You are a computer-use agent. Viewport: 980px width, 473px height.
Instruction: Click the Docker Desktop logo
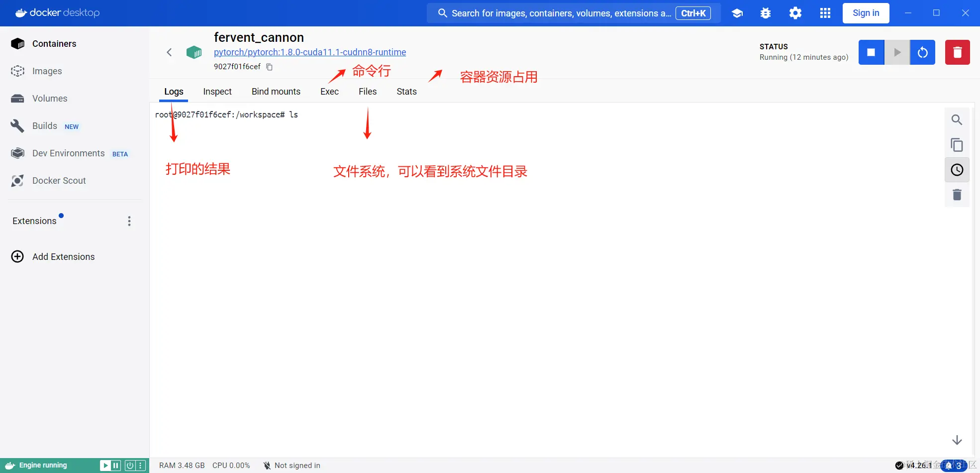(x=57, y=13)
